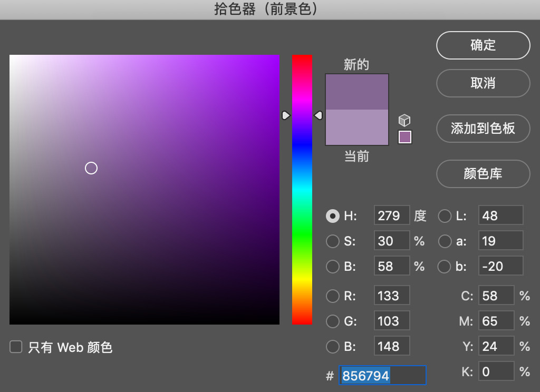
Task: Select the G green radio button
Action: pyautogui.click(x=332, y=321)
